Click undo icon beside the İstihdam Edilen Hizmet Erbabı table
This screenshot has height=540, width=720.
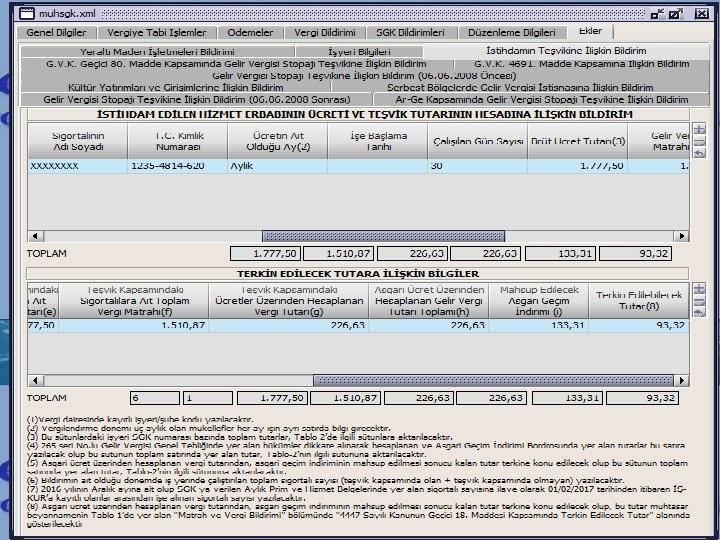tap(699, 153)
